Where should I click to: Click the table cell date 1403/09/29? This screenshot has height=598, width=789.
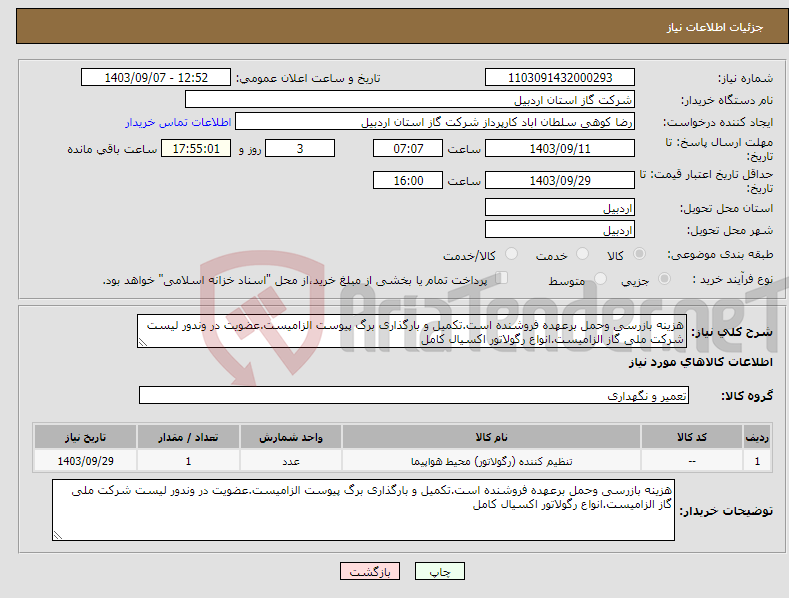point(86,461)
